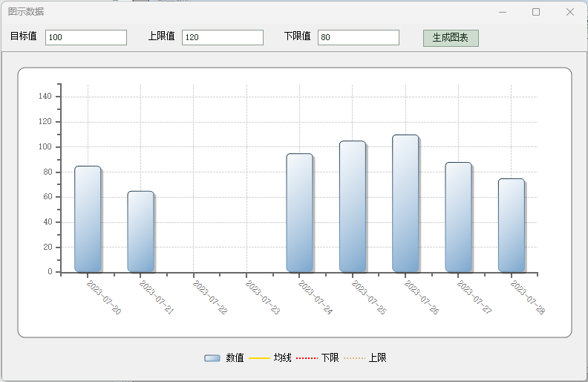This screenshot has width=588, height=382.
Task: Click the red dotted 下限 legend line
Action: [307, 358]
